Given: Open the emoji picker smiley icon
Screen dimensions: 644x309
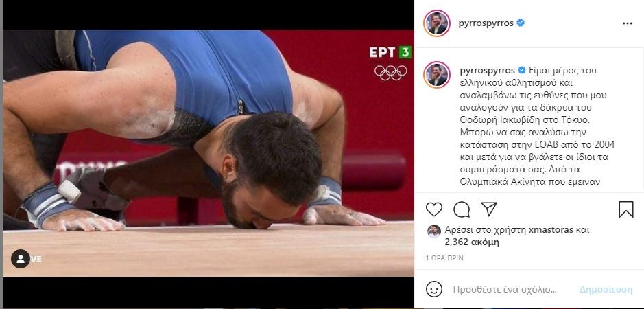Looking at the screenshot, I should 434,289.
